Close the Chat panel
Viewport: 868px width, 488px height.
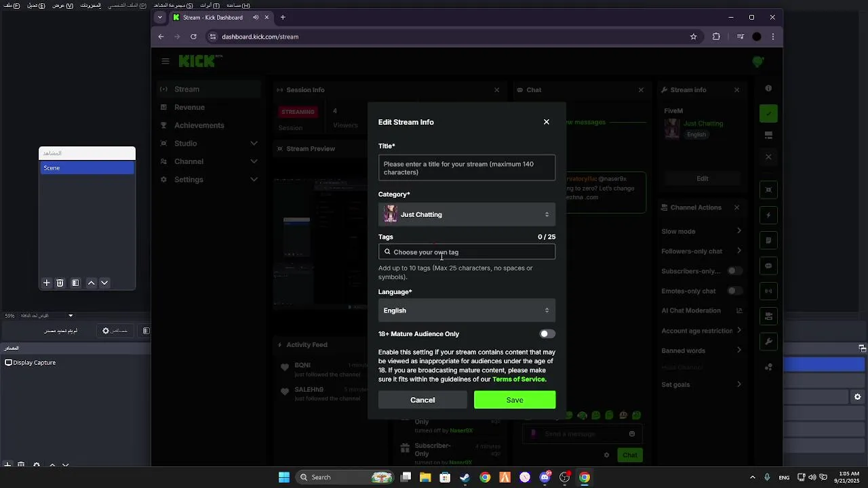642,90
